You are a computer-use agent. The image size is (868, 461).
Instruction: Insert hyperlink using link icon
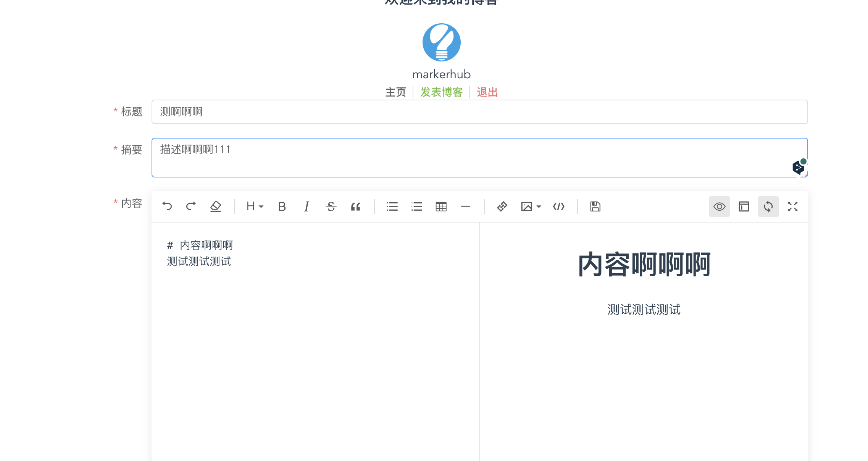pos(502,206)
